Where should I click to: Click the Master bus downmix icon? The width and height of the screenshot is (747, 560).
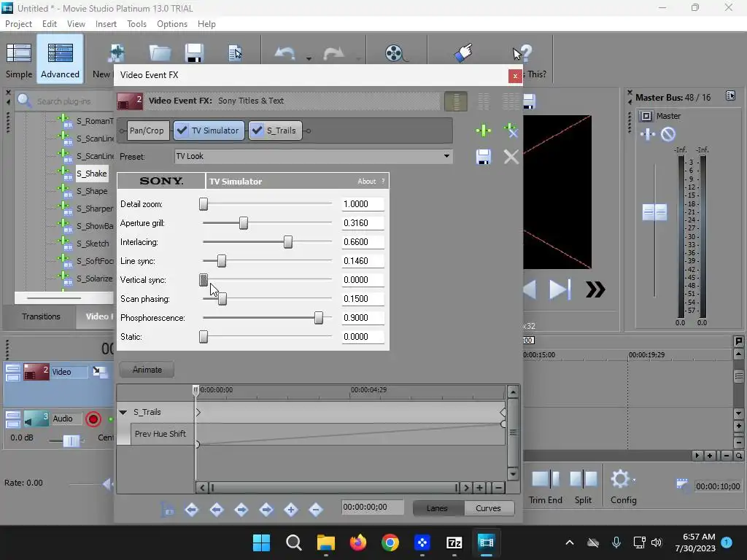coord(646,116)
